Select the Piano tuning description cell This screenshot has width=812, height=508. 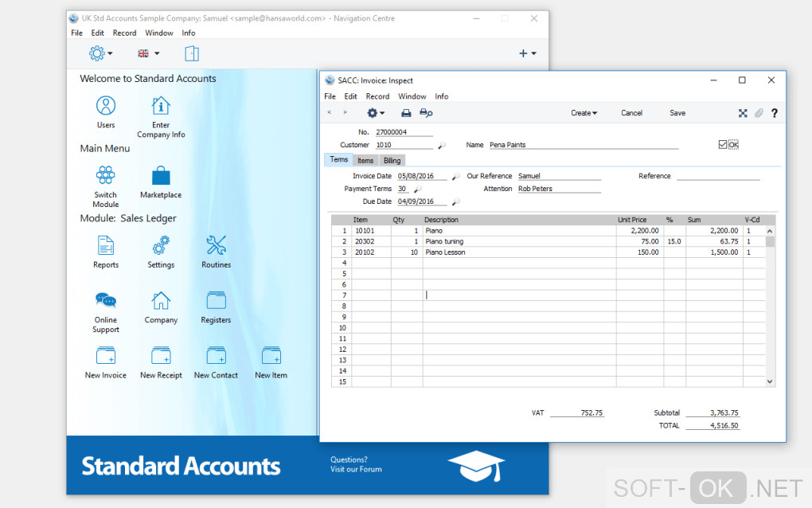(x=519, y=241)
